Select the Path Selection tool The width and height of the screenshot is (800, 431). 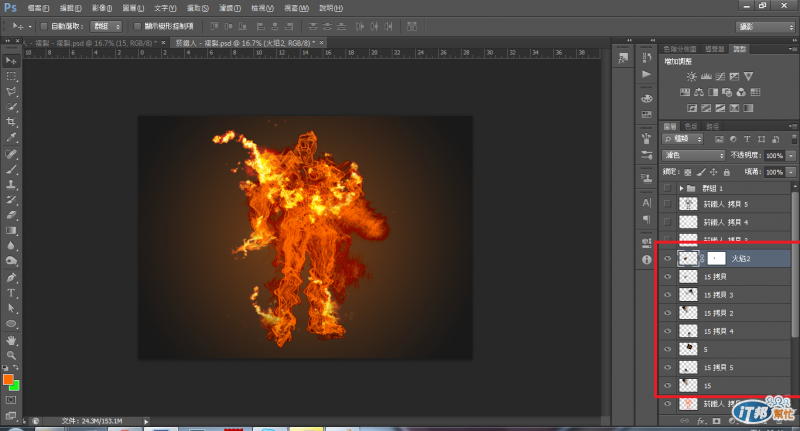click(x=11, y=309)
